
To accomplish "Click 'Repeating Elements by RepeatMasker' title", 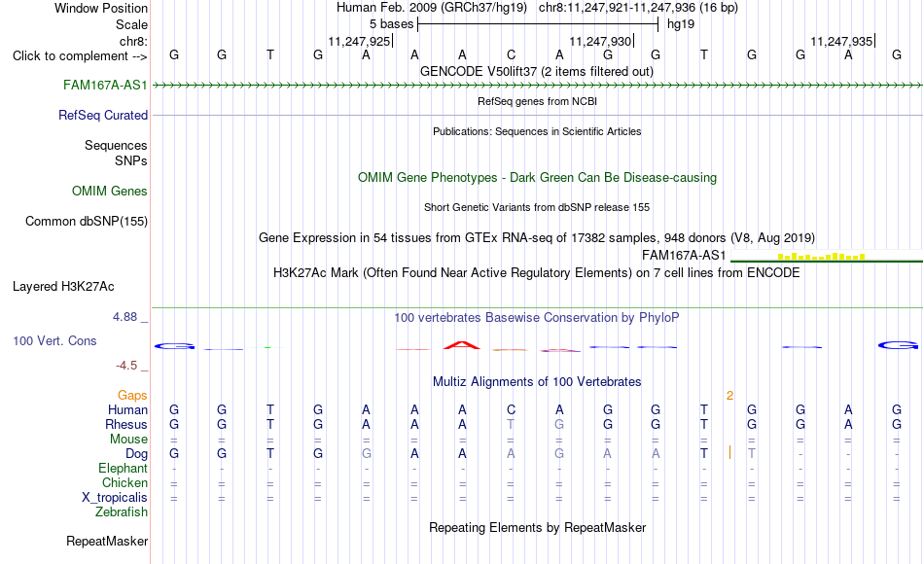I will [x=537, y=527].
